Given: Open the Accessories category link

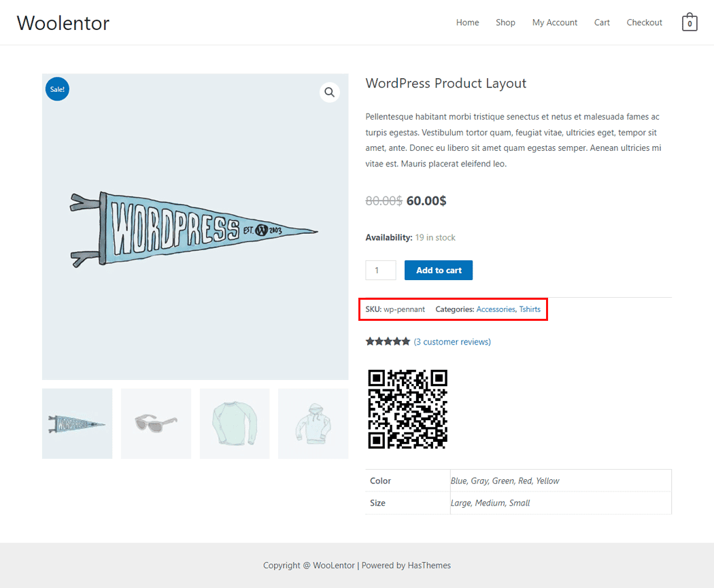Looking at the screenshot, I should (496, 309).
